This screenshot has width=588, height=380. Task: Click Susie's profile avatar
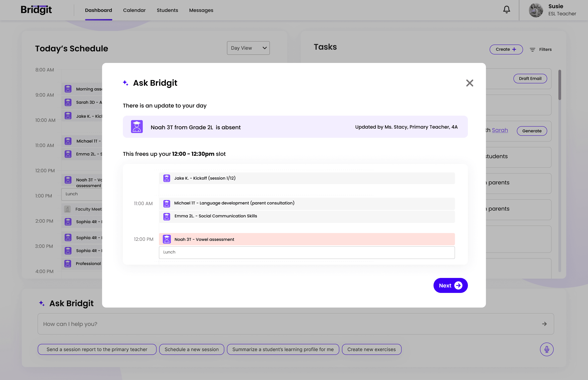(x=536, y=10)
